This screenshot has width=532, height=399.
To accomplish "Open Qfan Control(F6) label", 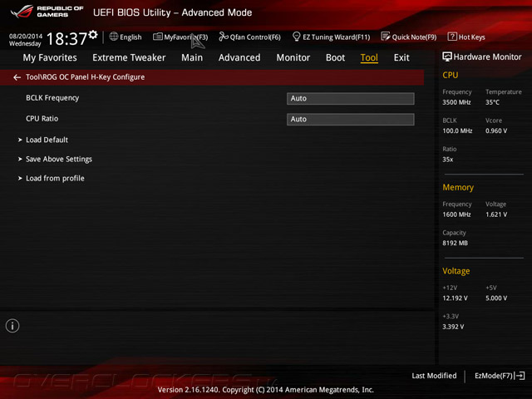I will (255, 37).
